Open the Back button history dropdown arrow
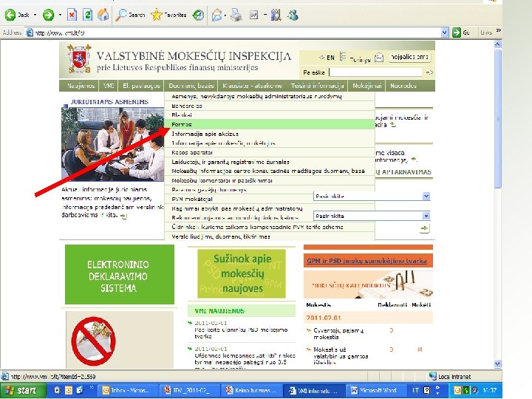The height and width of the screenshot is (399, 532). [35, 15]
